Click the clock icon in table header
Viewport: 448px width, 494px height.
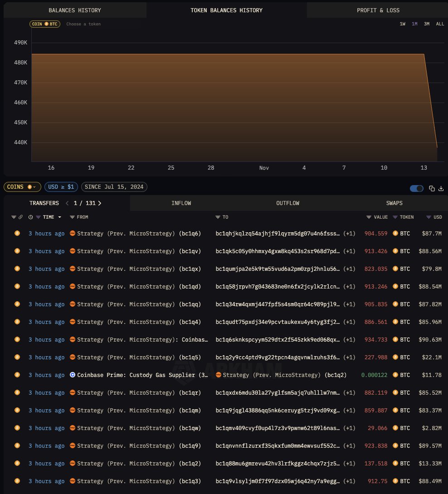click(x=30, y=217)
